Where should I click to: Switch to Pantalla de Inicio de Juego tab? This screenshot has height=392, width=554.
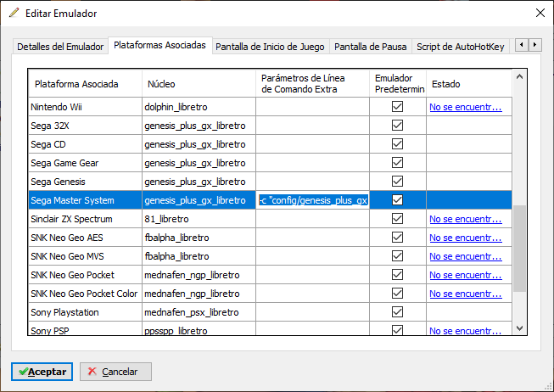[x=270, y=47]
